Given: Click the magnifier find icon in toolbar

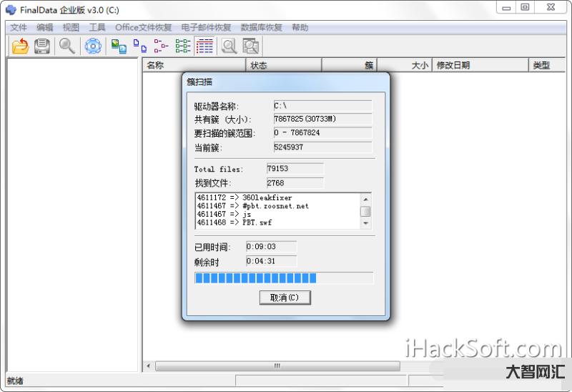Looking at the screenshot, I should point(66,46).
